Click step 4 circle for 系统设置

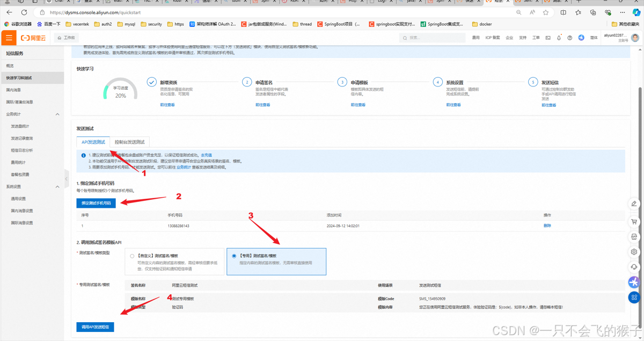coord(437,82)
